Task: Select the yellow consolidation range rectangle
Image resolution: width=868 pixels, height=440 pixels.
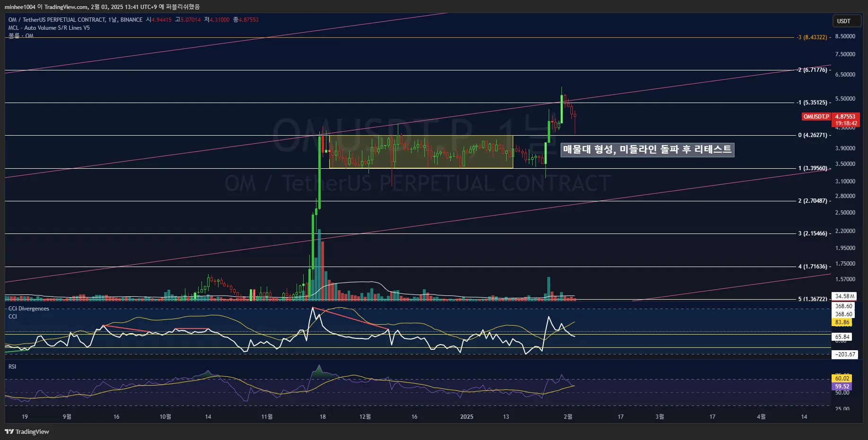Action: coord(421,152)
